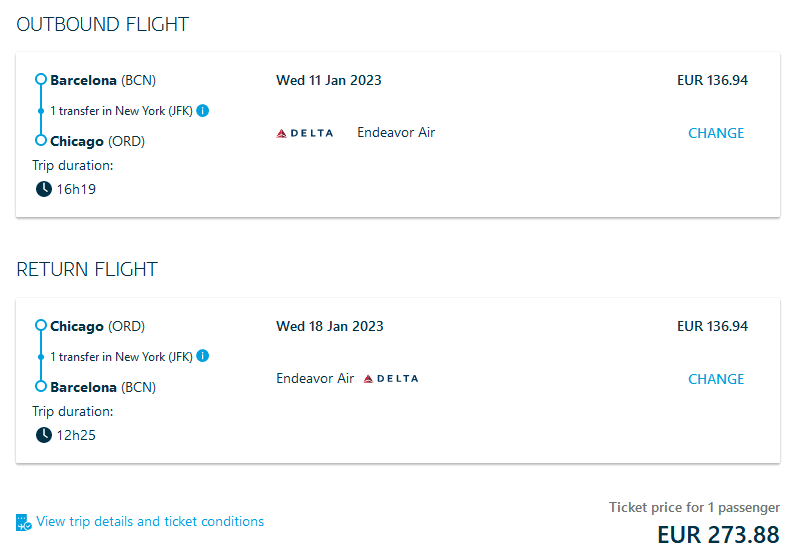Click Barcelona origin circle marker on outbound route

[x=41, y=80]
